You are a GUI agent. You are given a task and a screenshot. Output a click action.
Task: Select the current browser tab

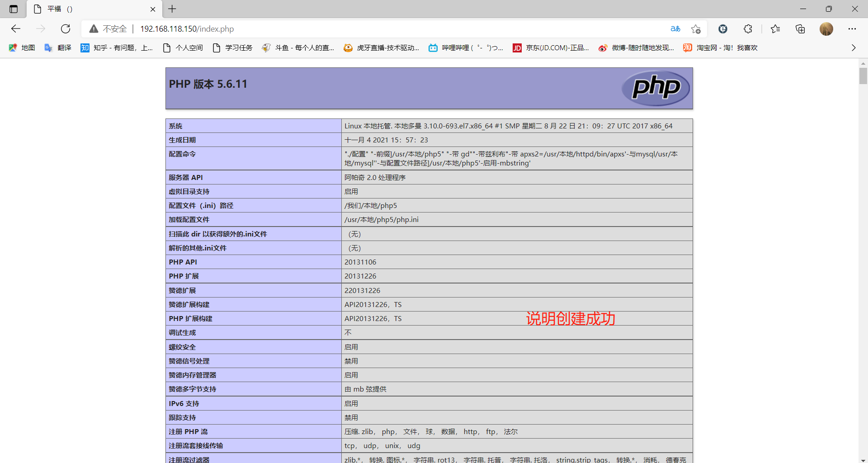[x=95, y=9]
